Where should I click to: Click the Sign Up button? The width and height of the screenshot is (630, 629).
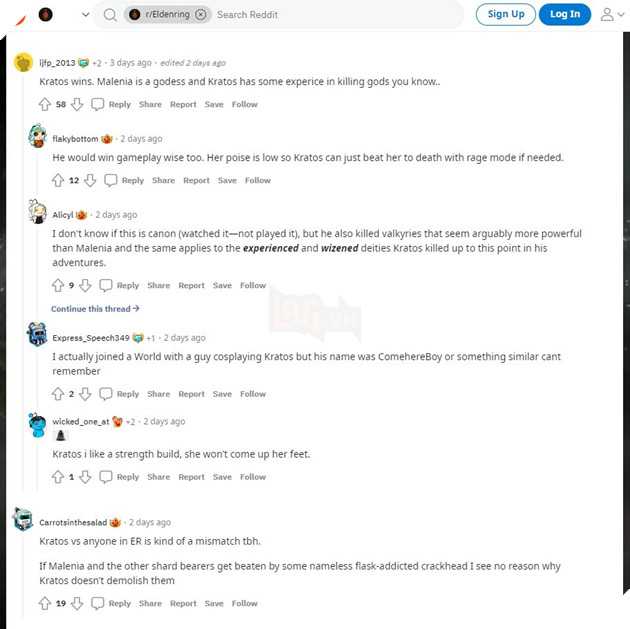click(x=505, y=14)
